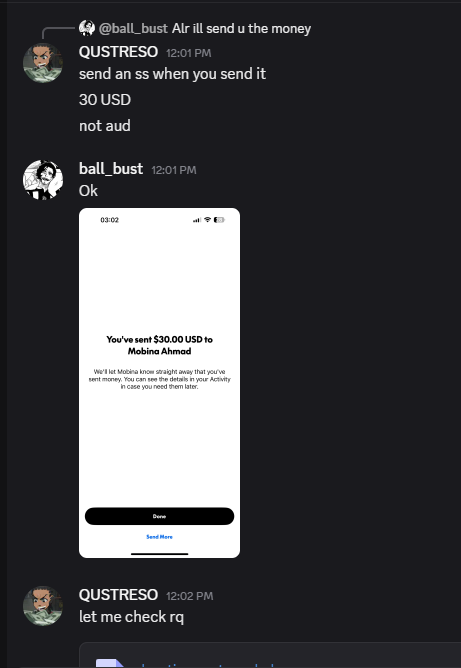Image resolution: width=461 pixels, height=668 pixels.
Task: Click the QUSTRESO username at 12:01 PM
Action: 118,52
